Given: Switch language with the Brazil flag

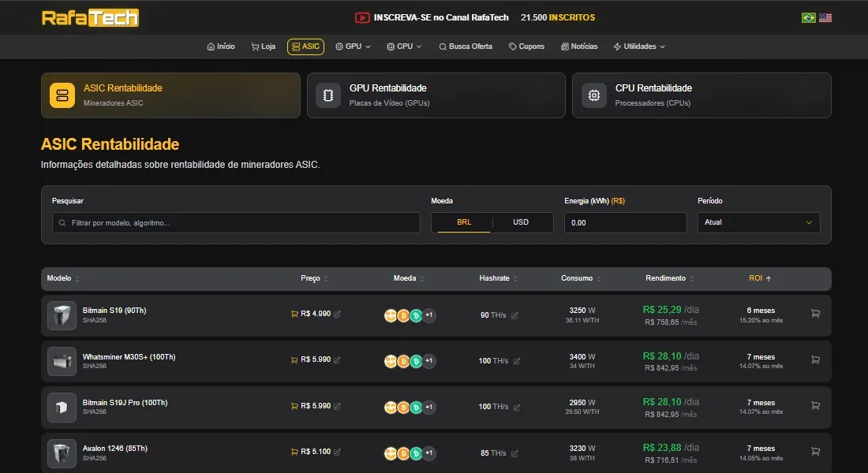Looking at the screenshot, I should (x=808, y=17).
